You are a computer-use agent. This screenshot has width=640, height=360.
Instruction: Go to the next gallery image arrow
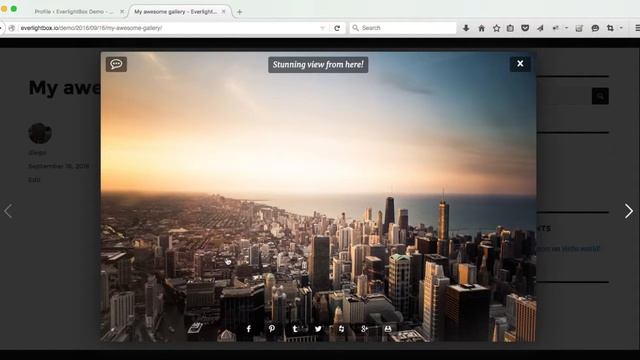[629, 211]
